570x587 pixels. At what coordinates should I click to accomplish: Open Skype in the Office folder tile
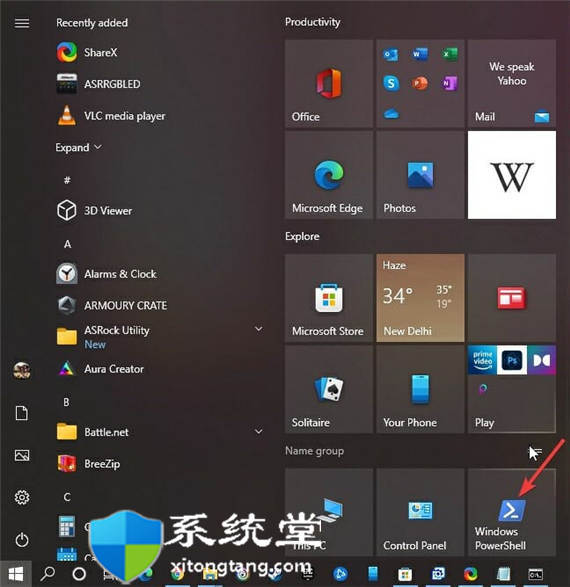click(x=391, y=83)
